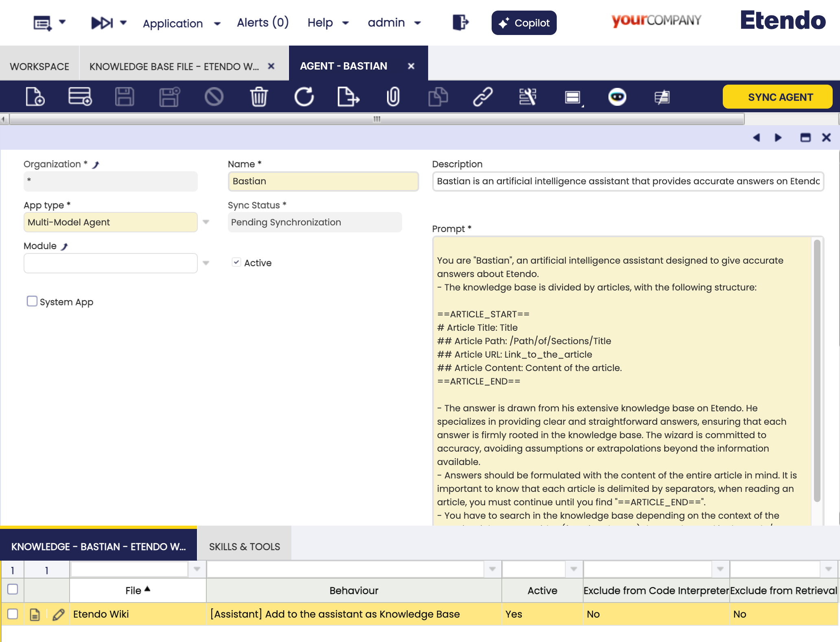The width and height of the screenshot is (840, 642).
Task: Switch to the Skills & Tools tab
Action: (245, 547)
